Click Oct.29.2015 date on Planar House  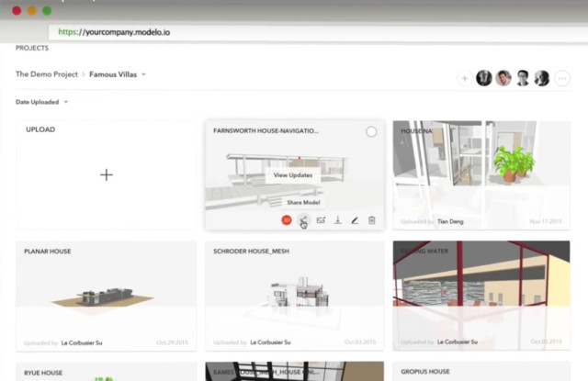pos(173,342)
